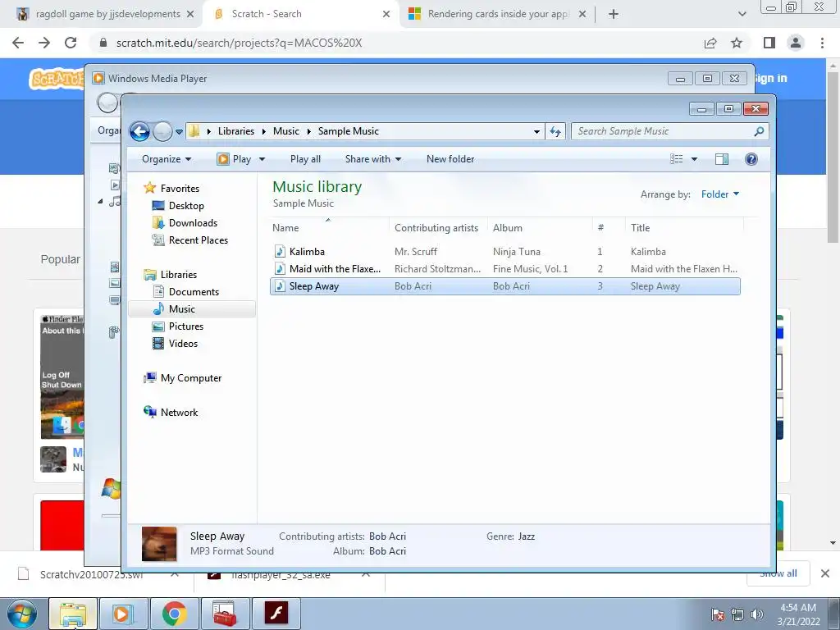
Task: Open Downloads in the navigation pane
Action: point(193,223)
